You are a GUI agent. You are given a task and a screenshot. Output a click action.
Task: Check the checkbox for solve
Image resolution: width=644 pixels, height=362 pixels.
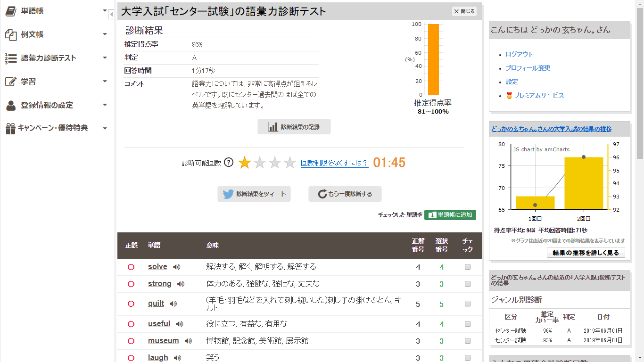coord(468,267)
